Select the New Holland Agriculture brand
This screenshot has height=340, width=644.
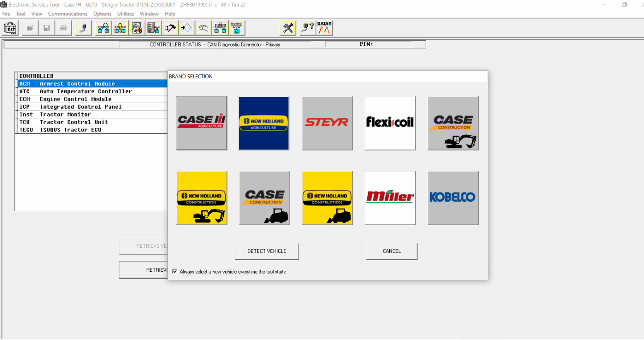click(x=264, y=123)
